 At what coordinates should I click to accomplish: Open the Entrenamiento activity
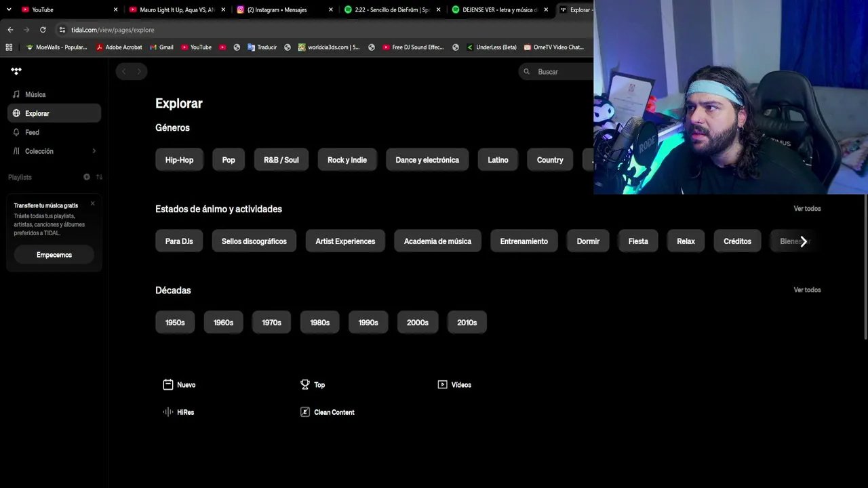point(524,241)
